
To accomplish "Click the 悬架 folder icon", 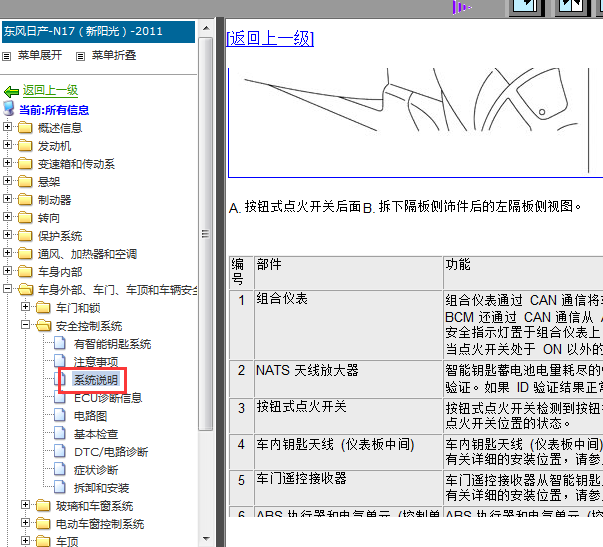I will click(x=25, y=181).
